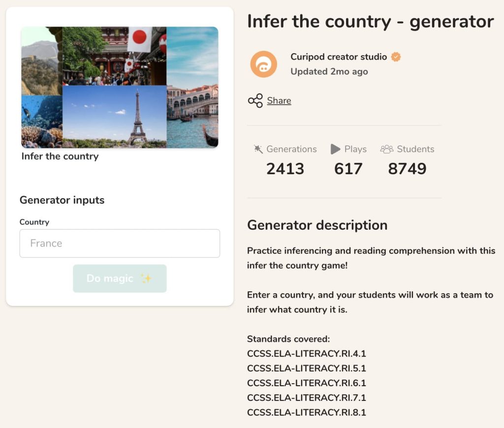Click the verified badge beside Curipod creator studio
The width and height of the screenshot is (504, 428).
[396, 57]
